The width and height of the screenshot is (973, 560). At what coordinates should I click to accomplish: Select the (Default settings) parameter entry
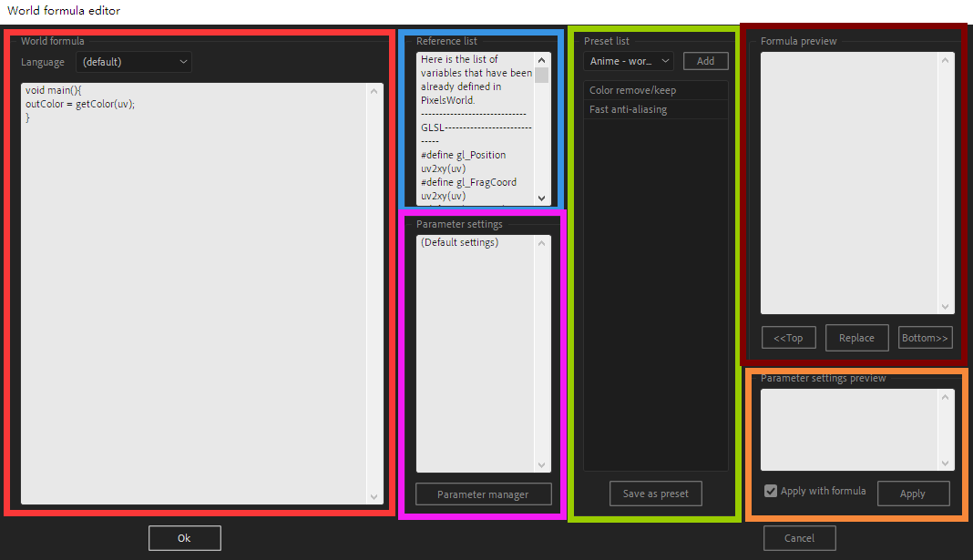460,242
